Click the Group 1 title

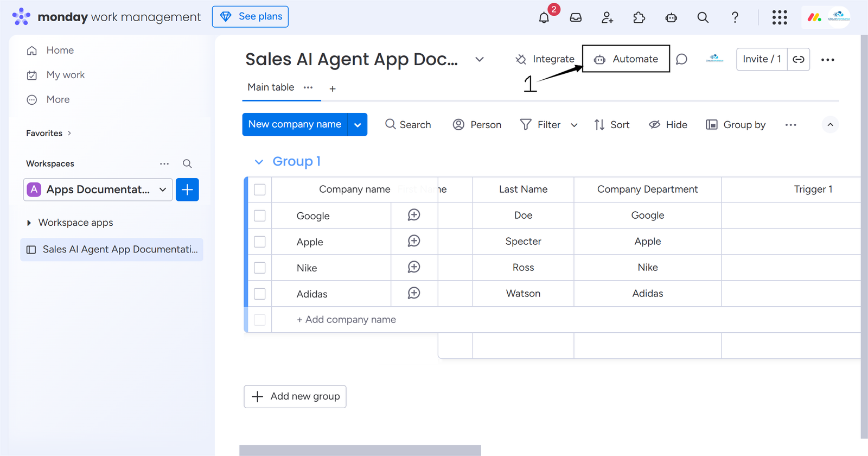pyautogui.click(x=297, y=161)
